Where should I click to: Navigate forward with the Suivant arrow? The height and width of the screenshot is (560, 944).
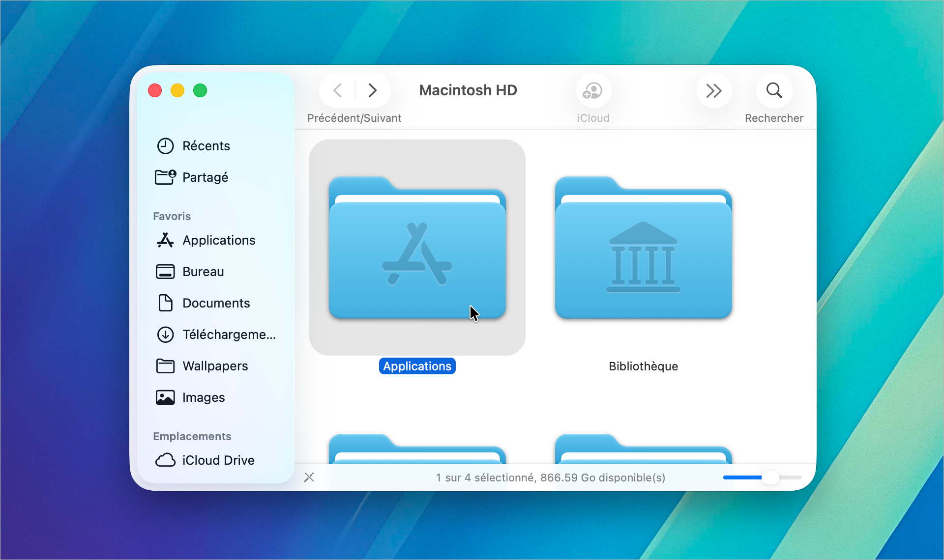click(x=372, y=90)
